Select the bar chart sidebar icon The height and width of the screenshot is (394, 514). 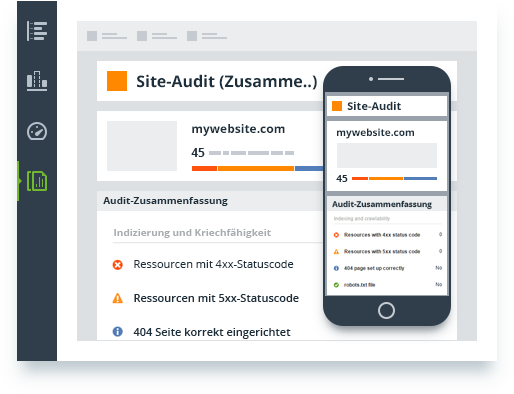[x=37, y=81]
